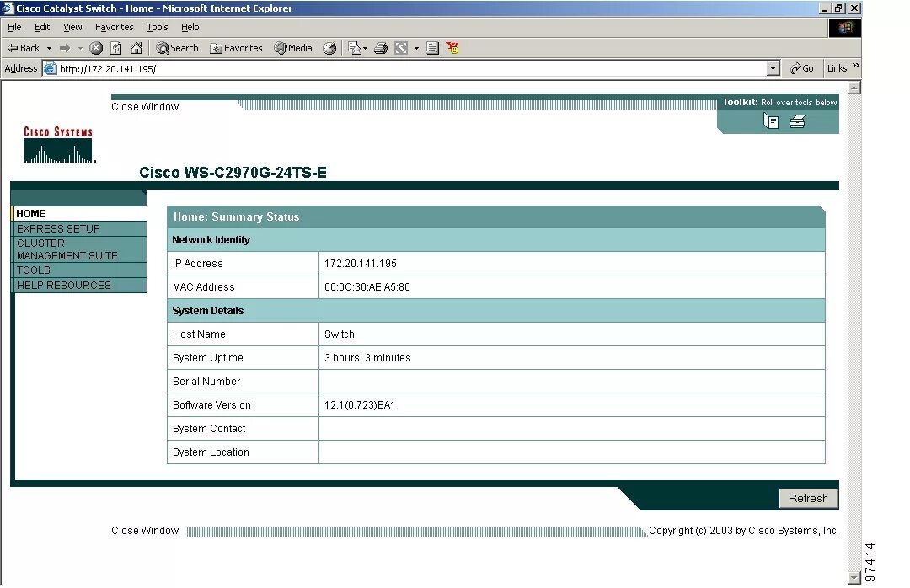Open the Media pane from the toolbar
Image resolution: width=910 pixels, height=588 pixels.
pos(293,48)
